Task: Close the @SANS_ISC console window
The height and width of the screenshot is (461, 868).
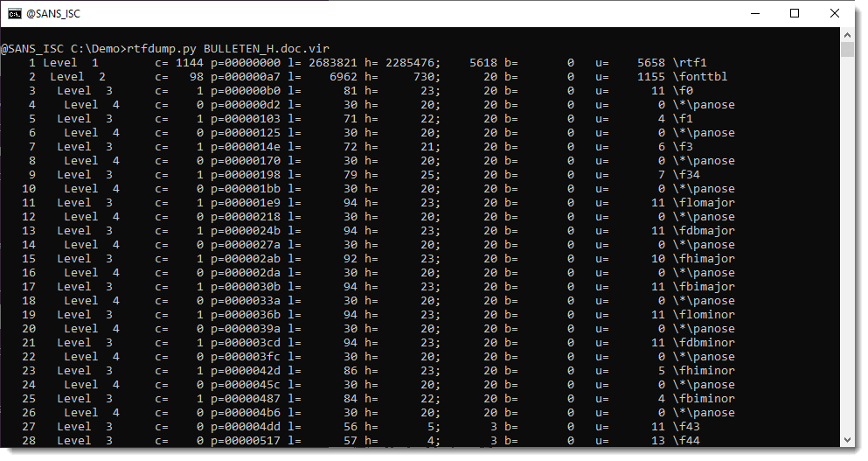Action: coord(835,13)
